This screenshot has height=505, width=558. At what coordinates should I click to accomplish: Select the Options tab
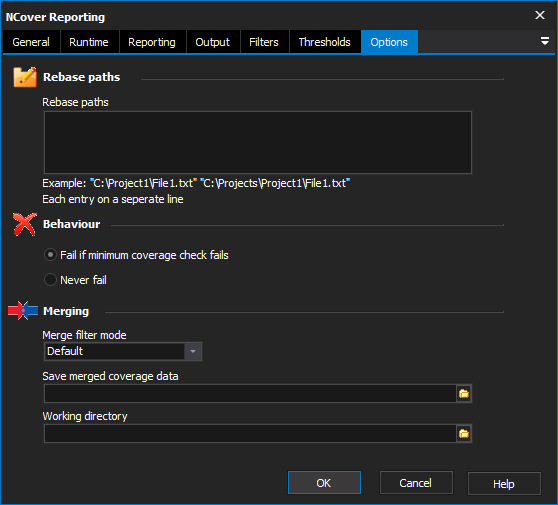[389, 42]
